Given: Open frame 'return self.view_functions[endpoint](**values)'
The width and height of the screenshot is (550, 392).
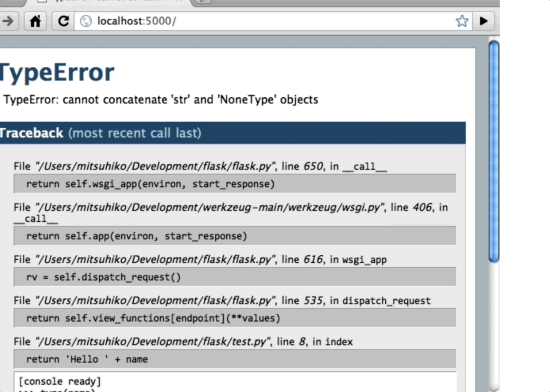Looking at the screenshot, I should point(235,318).
